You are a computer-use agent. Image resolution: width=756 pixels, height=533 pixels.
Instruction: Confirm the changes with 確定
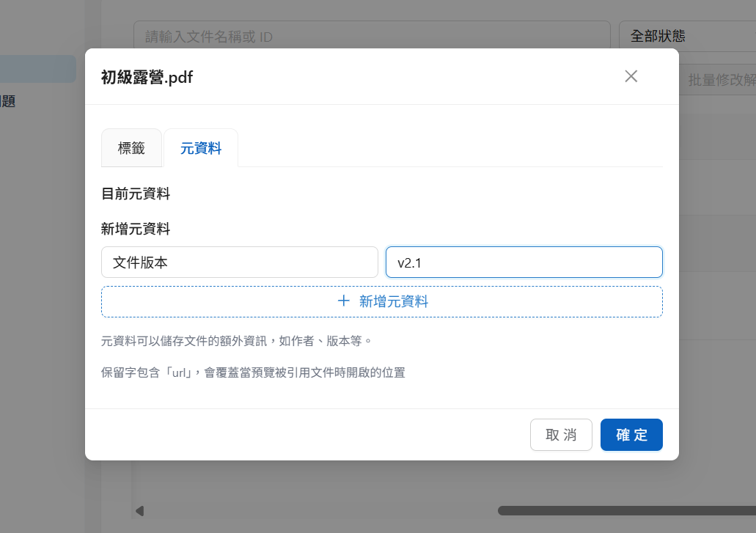click(x=631, y=435)
